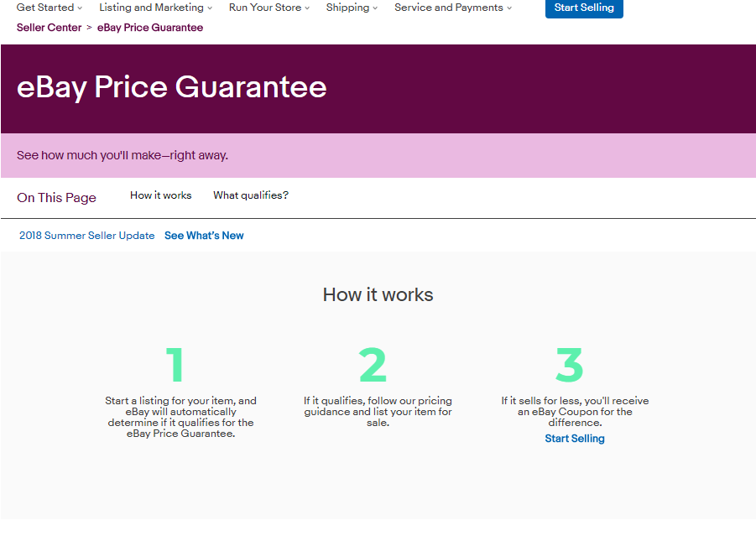The height and width of the screenshot is (551, 756).
Task: Click the Get Started chevron arrow
Action: click(x=80, y=8)
